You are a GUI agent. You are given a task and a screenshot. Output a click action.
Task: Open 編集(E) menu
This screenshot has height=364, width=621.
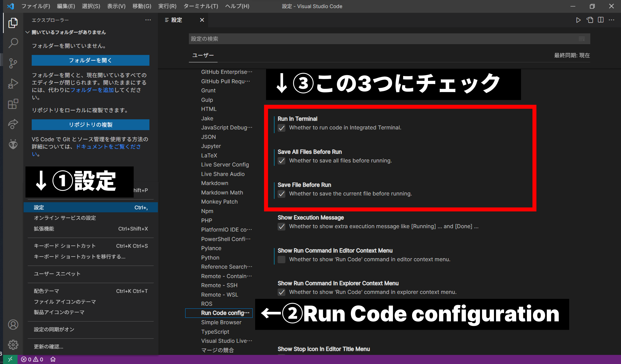click(66, 6)
